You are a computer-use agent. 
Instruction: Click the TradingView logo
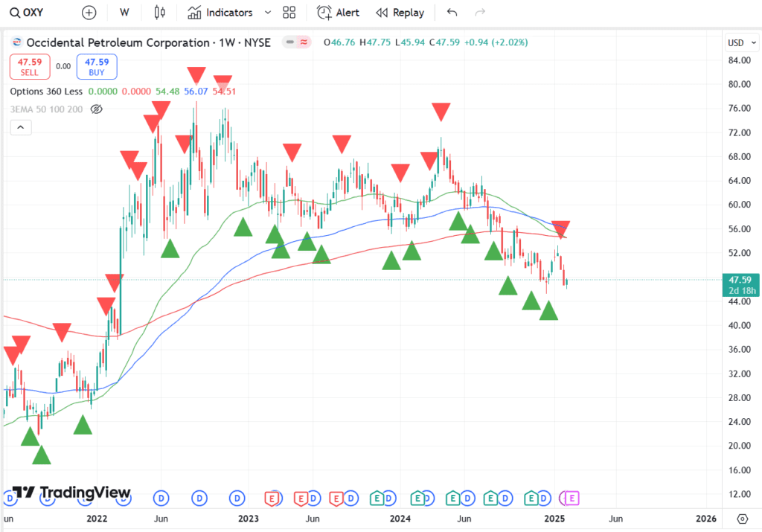pos(71,492)
